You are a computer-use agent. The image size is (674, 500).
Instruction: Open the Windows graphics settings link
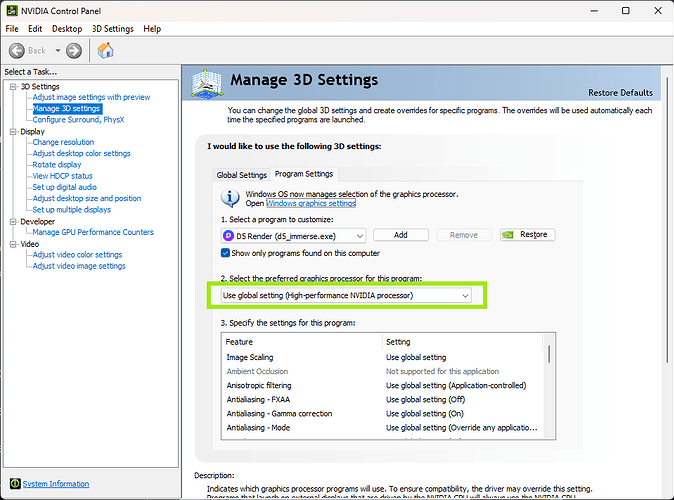(310, 203)
